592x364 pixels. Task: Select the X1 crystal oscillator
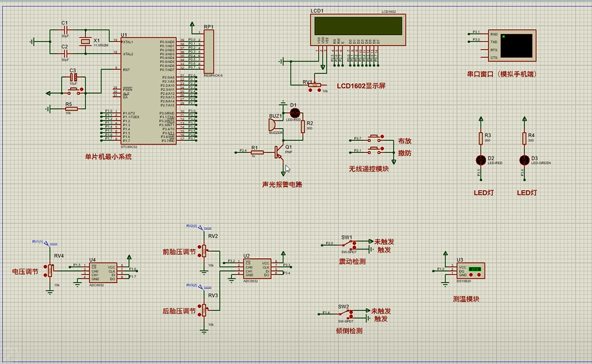[85, 42]
